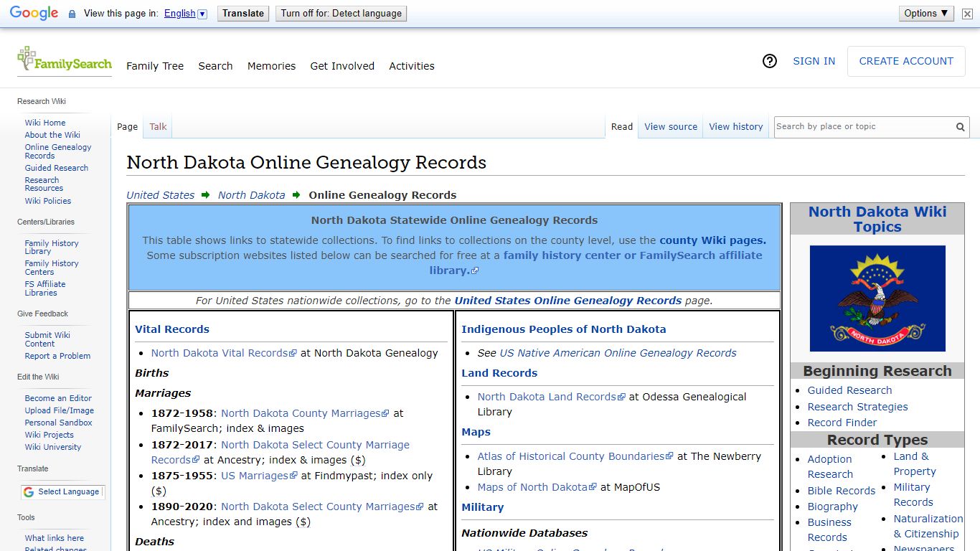Open the translate page language dropdown
The height and width of the screenshot is (551, 980).
tap(185, 14)
